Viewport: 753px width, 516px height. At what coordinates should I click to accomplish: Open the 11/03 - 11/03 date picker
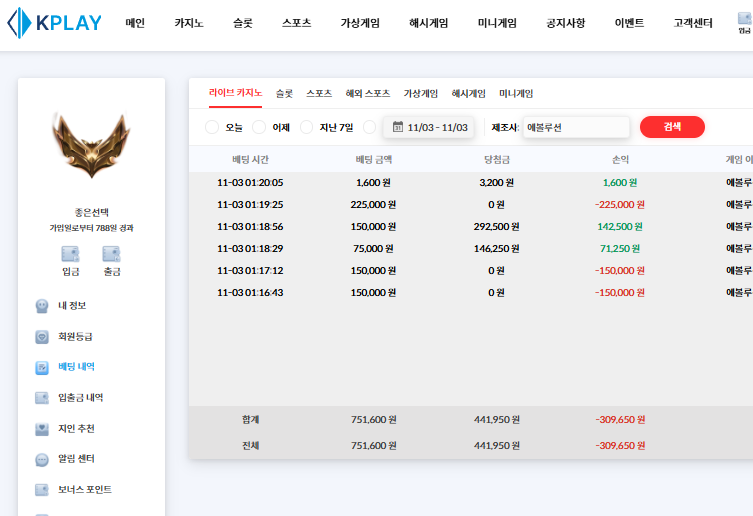(x=429, y=127)
